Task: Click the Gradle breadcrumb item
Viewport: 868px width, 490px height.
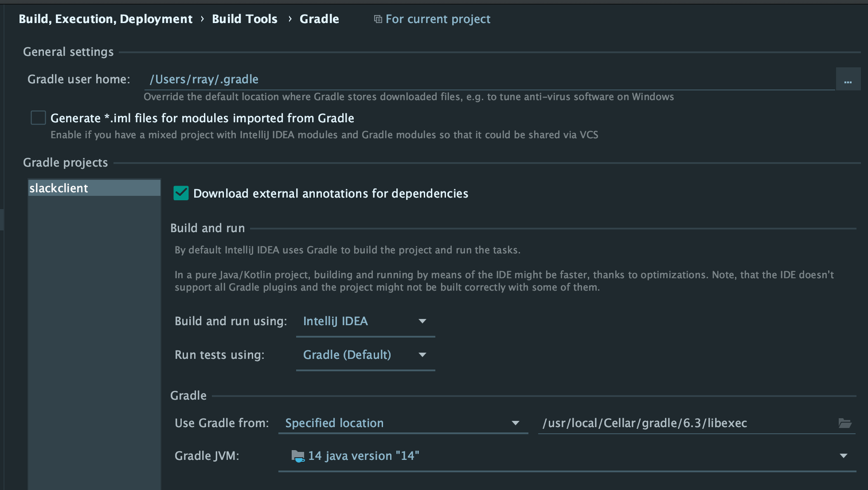Action: 319,19
